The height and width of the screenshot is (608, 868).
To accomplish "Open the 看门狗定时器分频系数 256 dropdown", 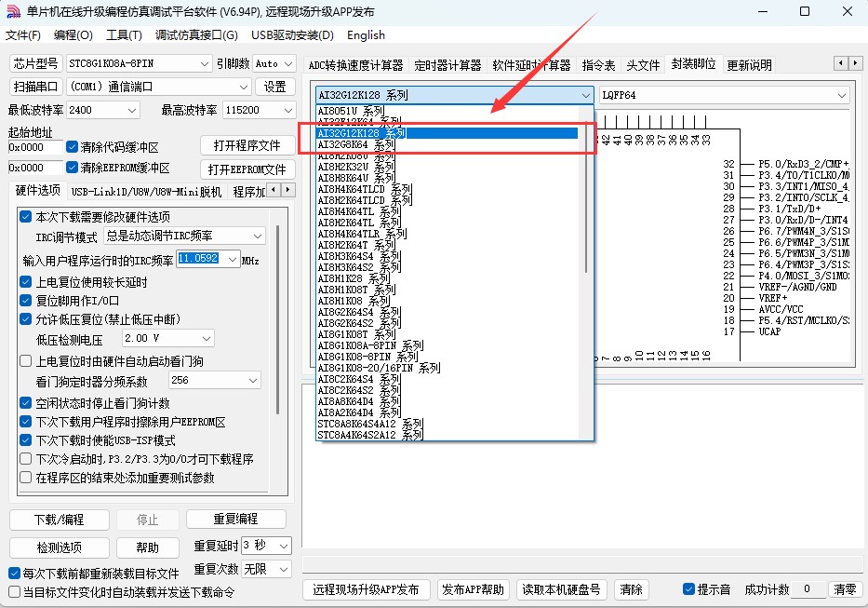I will coord(215,380).
